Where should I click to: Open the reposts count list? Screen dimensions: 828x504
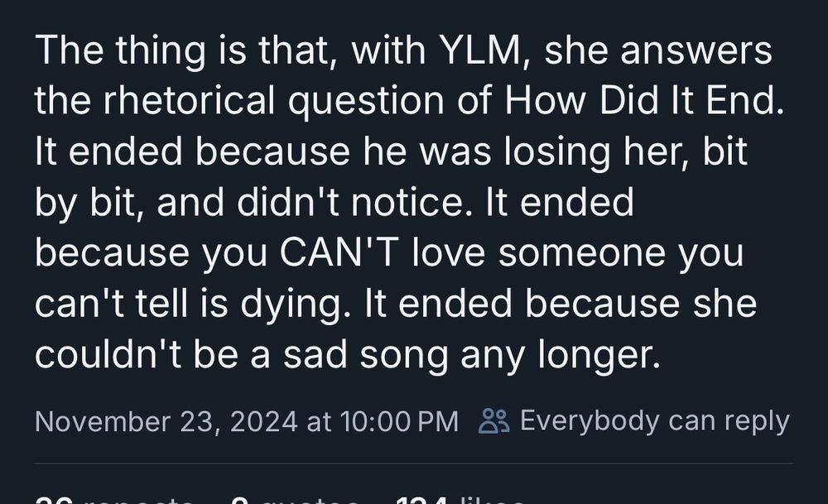[116, 499]
